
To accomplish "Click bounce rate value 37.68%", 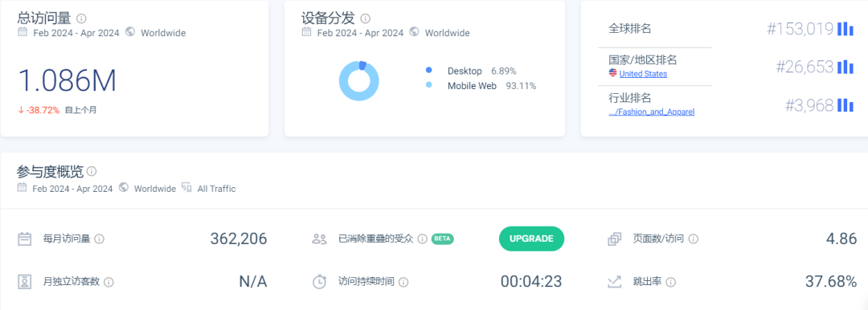I will click(832, 282).
